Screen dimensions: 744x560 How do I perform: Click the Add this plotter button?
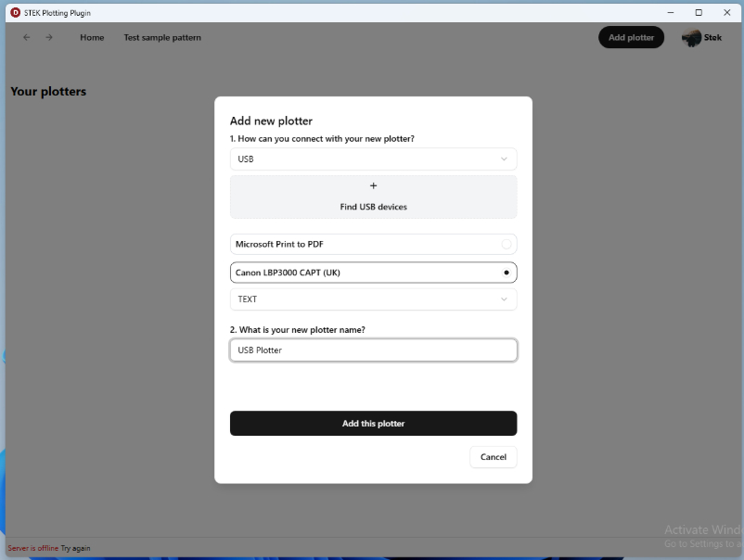pyautogui.click(x=373, y=423)
